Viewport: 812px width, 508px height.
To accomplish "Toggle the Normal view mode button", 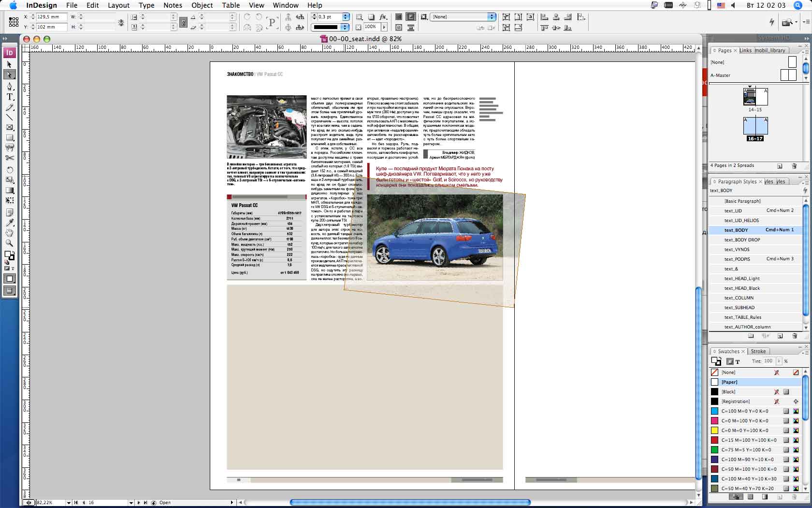I will pos(10,279).
